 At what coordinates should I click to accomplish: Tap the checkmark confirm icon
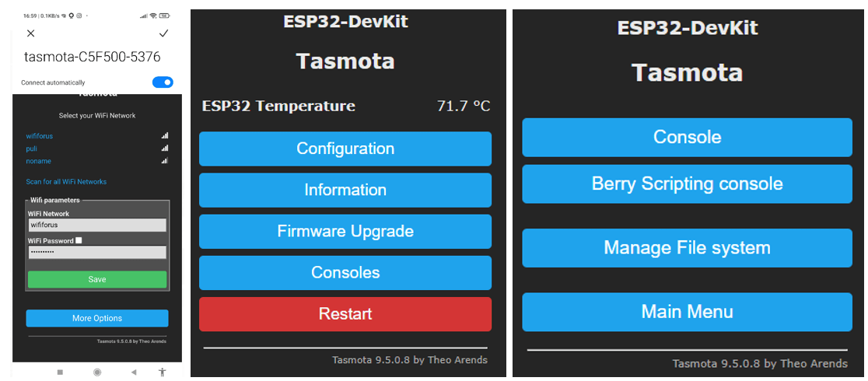point(163,33)
